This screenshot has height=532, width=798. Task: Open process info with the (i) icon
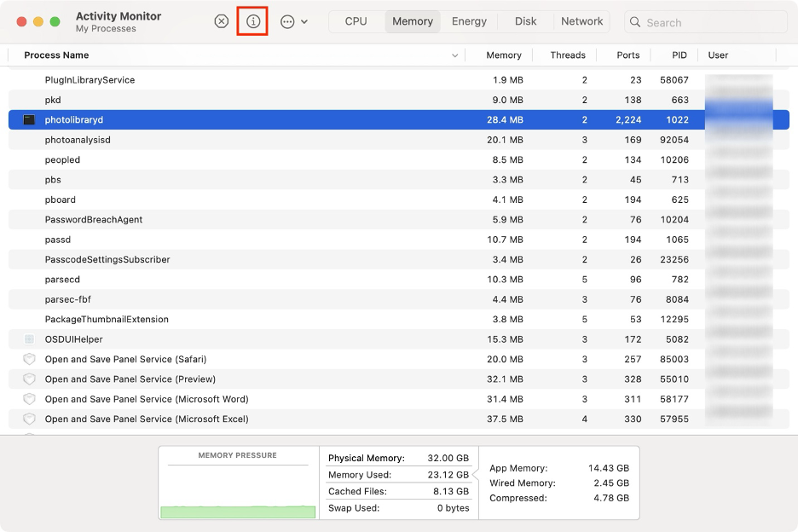tap(252, 21)
